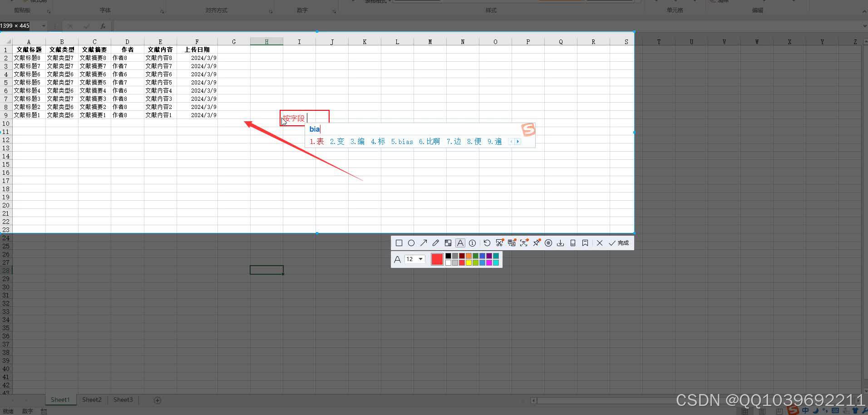Image resolution: width=868 pixels, height=415 pixels.
Task: Select the mosaic blur tool
Action: point(448,243)
